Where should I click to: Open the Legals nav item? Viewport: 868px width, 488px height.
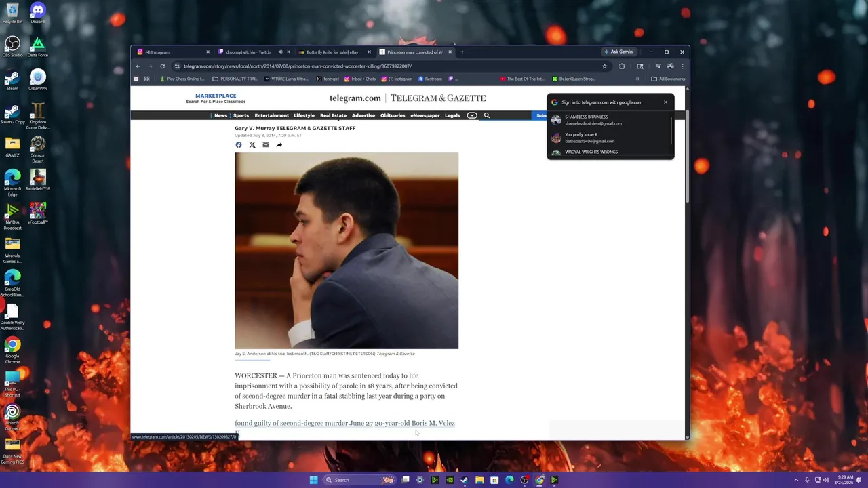pyautogui.click(x=452, y=115)
